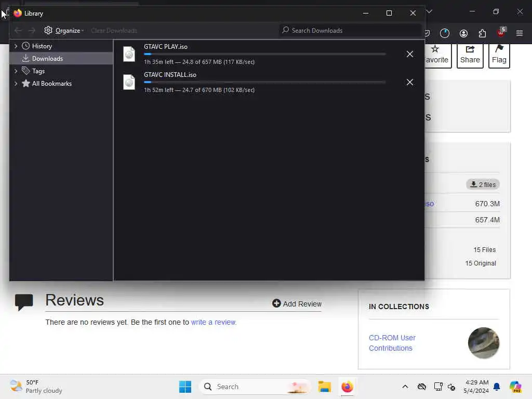
Task: Click the CD-ROM collection thumbnail
Action: coord(484,343)
